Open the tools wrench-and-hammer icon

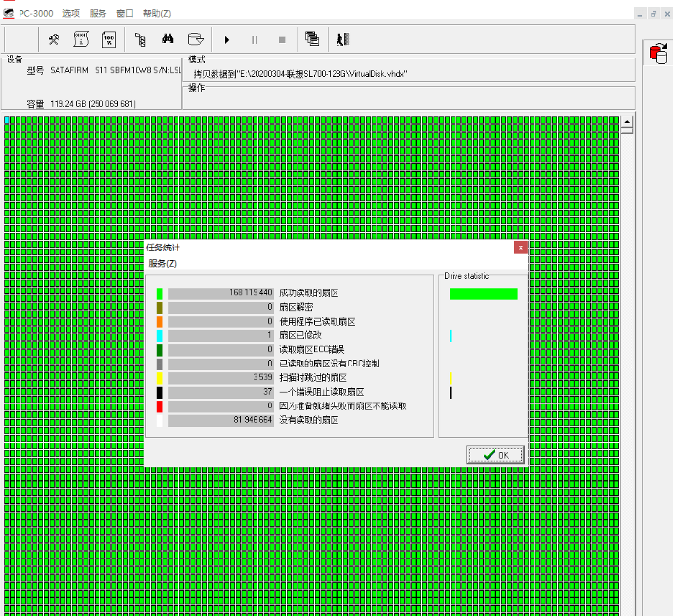point(54,39)
